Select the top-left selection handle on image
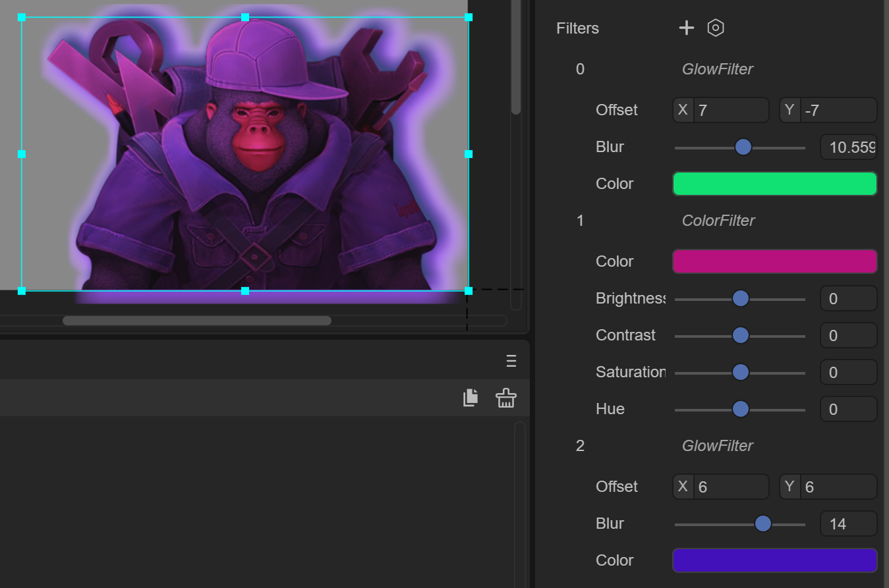The width and height of the screenshot is (889, 588). (x=22, y=17)
